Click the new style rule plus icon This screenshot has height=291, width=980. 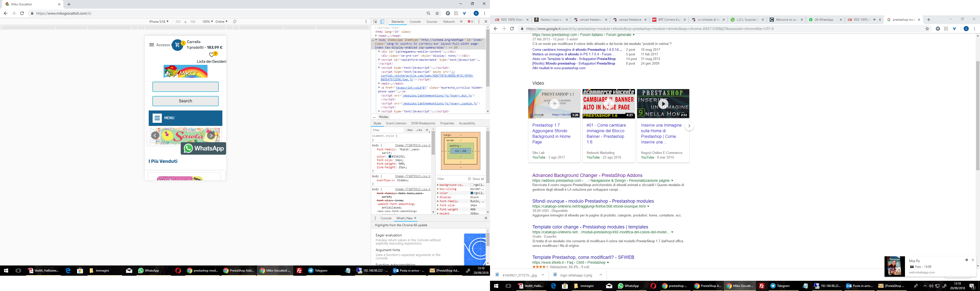tap(427, 130)
